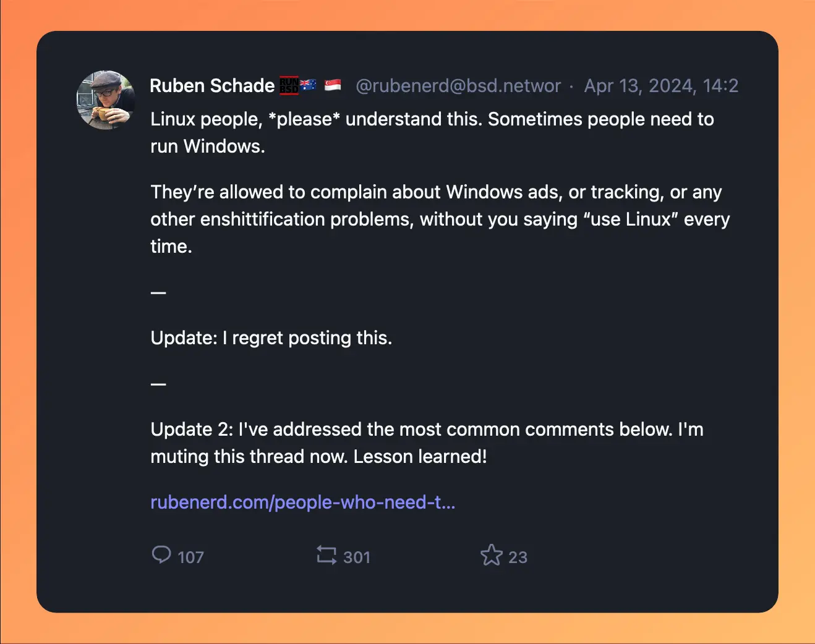
Task: Click the reply speech bubble icon
Action: click(161, 554)
